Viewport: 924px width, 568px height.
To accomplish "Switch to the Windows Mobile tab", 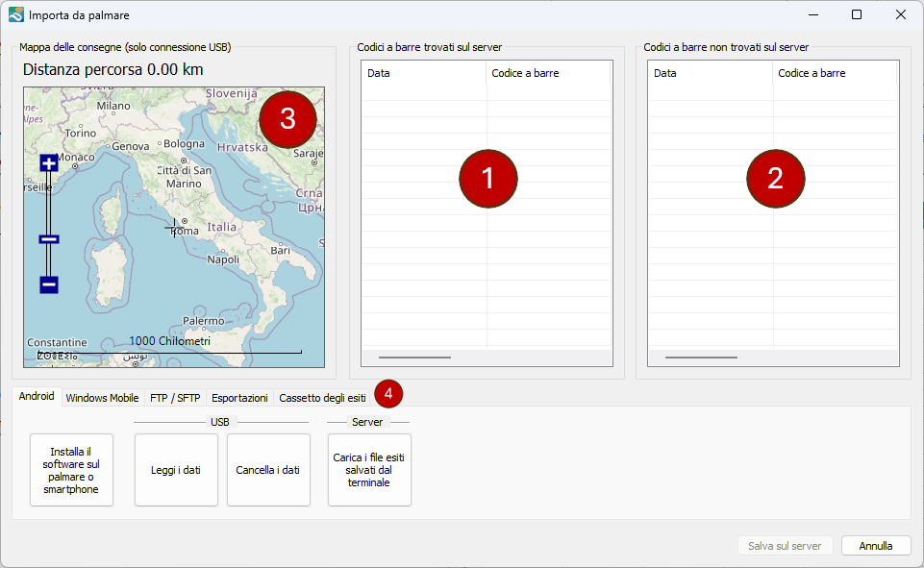I will (x=102, y=398).
